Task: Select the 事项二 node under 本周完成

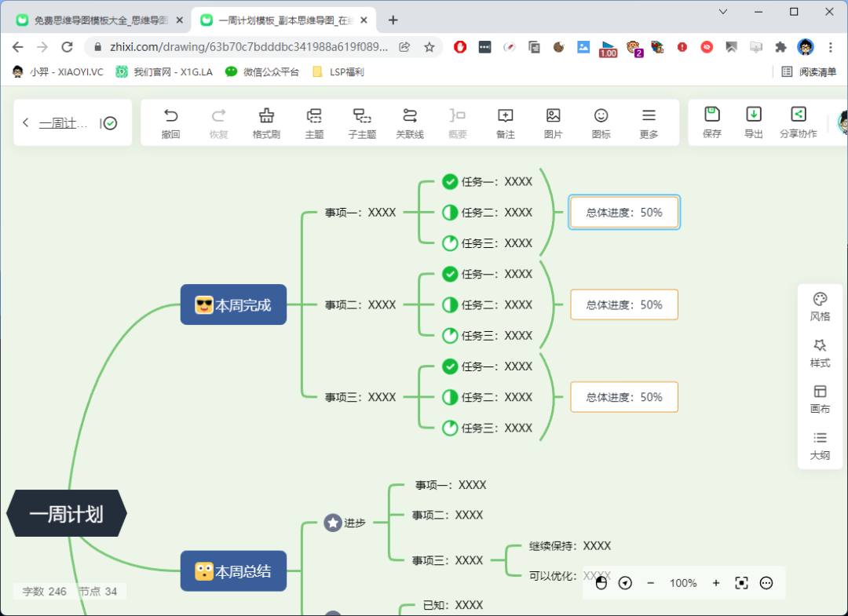Action: pyautogui.click(x=360, y=304)
